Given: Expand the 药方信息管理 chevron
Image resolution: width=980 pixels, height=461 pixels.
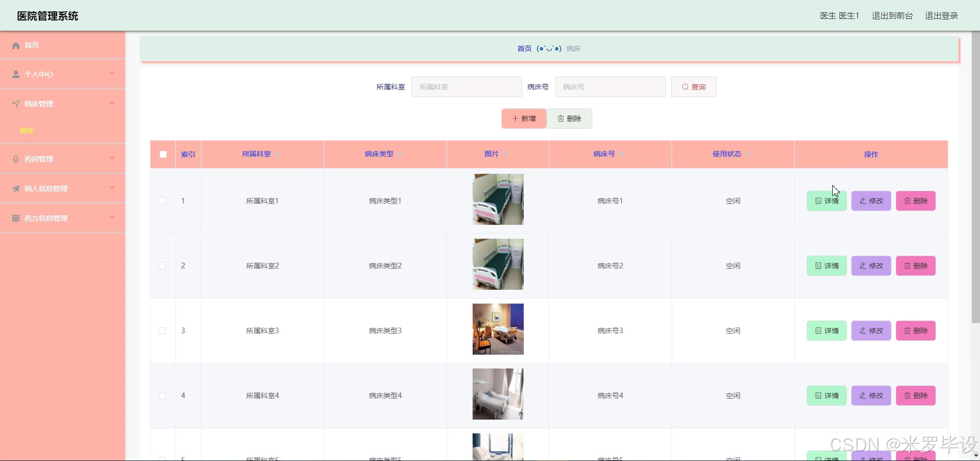Looking at the screenshot, I should point(112,218).
